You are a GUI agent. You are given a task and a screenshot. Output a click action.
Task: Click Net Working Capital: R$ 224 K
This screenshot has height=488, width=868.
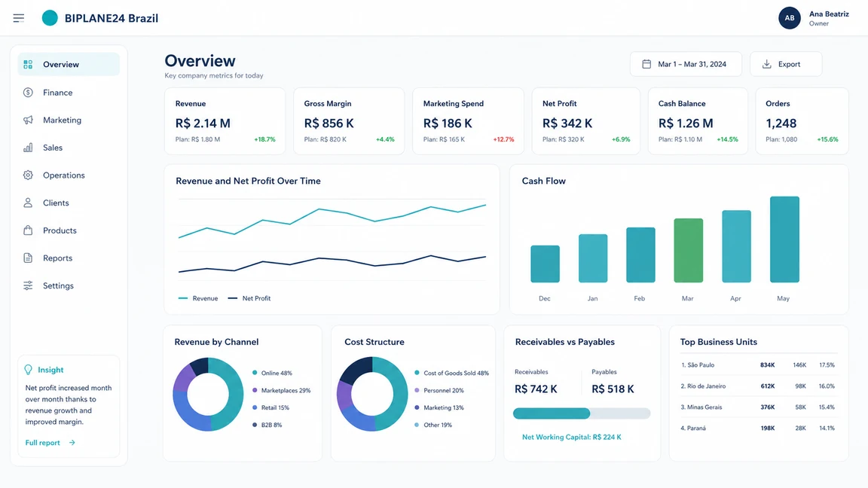point(572,437)
